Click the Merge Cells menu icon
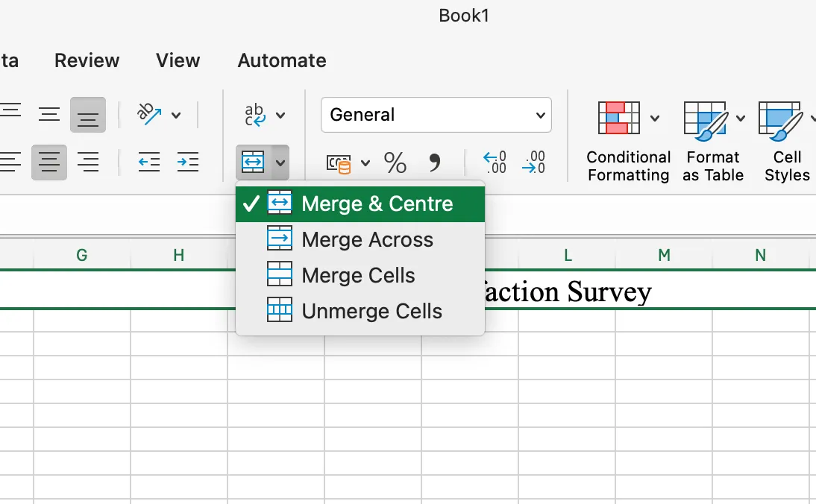The height and width of the screenshot is (504, 816). 280,274
